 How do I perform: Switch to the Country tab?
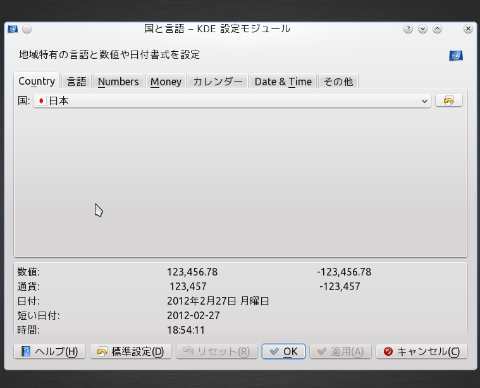click(37, 81)
